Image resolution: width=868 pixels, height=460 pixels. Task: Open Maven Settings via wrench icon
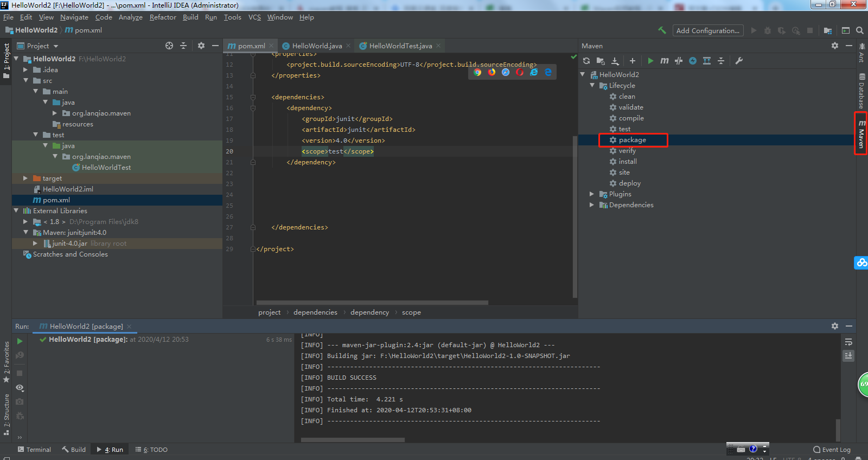pos(739,61)
